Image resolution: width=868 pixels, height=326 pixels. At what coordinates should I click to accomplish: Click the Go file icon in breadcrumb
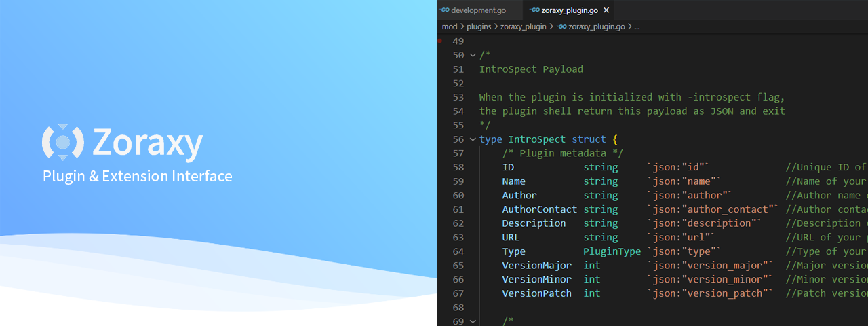coord(561,26)
